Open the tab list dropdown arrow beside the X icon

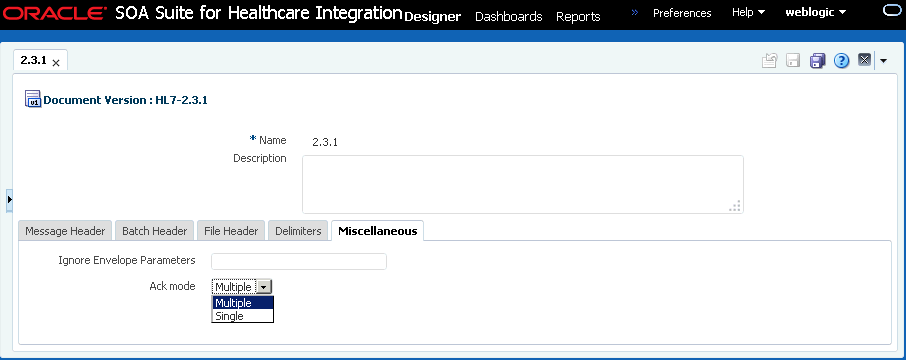coord(883,61)
